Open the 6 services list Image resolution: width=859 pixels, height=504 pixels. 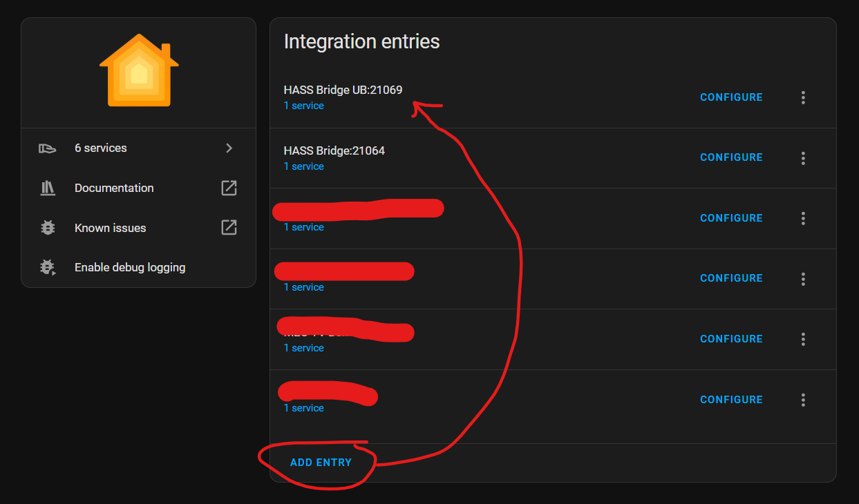coord(138,148)
